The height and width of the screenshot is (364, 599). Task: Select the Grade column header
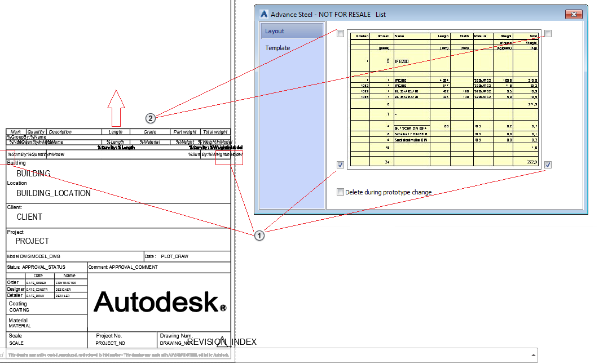(x=150, y=132)
